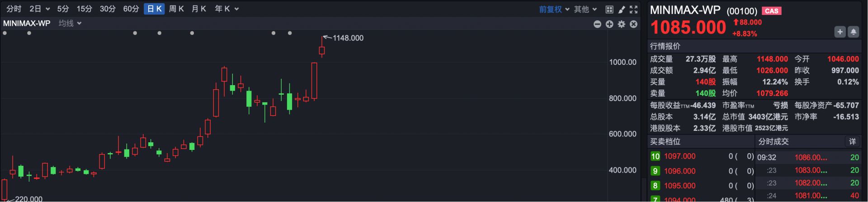Click the event marker dot above 1148.000 candle
The height and width of the screenshot is (202, 868).
(290, 33)
